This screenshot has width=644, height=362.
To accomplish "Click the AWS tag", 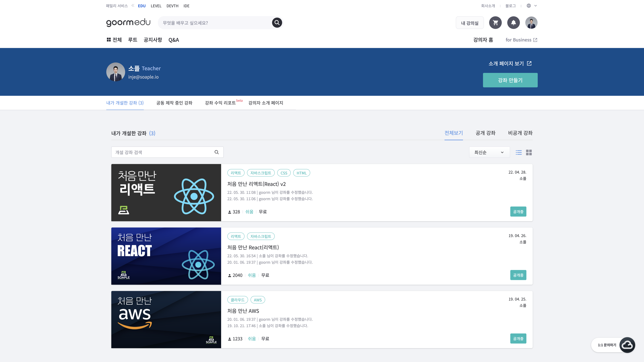I will coord(257,300).
